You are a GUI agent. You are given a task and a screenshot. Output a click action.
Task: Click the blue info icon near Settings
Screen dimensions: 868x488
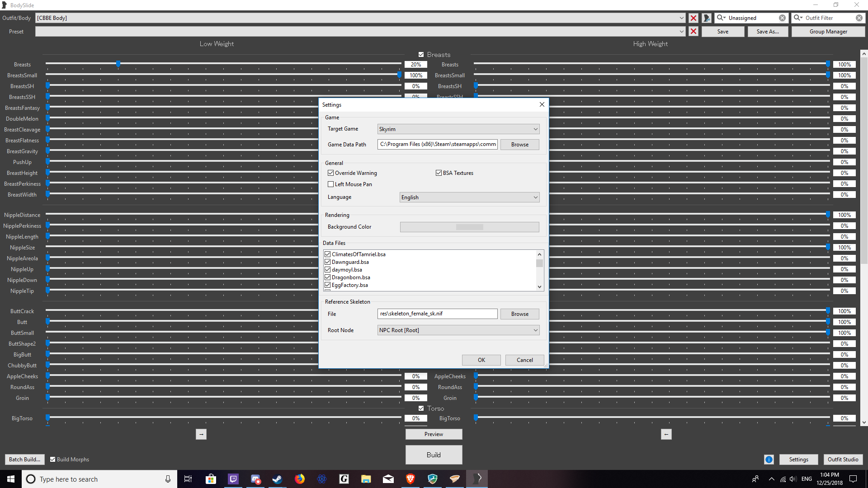click(769, 460)
